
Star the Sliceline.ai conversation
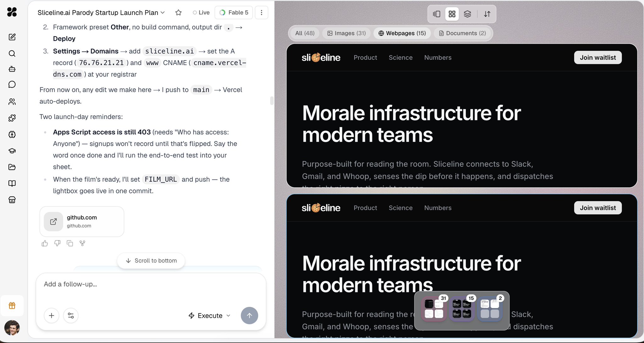(178, 13)
